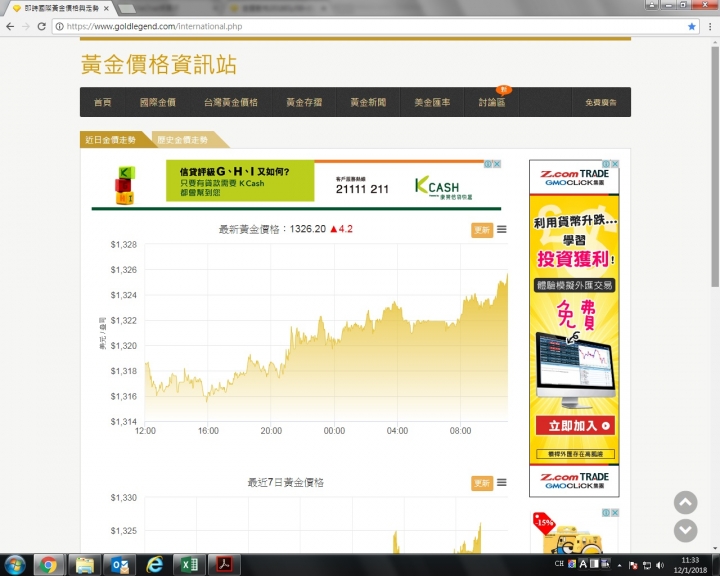Close the -15% sidebar advertisement

[615, 513]
